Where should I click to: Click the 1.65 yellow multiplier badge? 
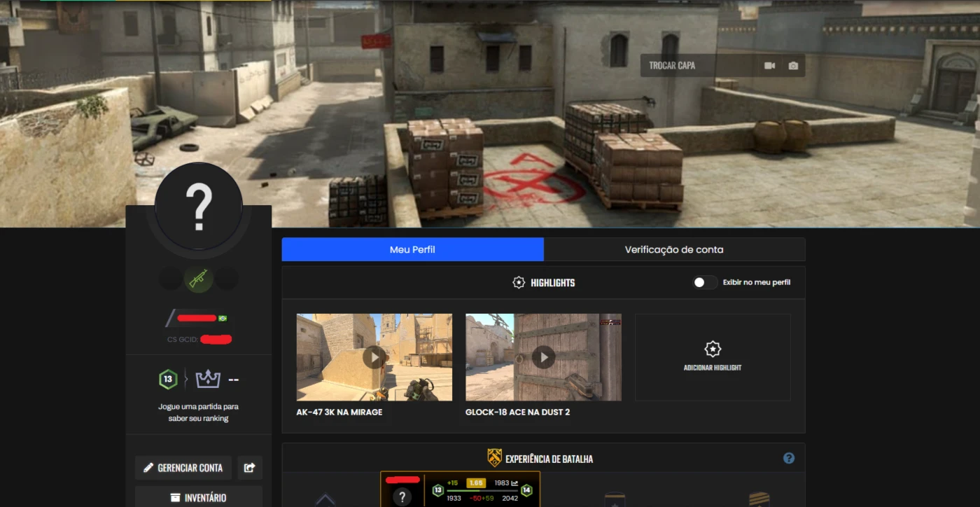477,483
